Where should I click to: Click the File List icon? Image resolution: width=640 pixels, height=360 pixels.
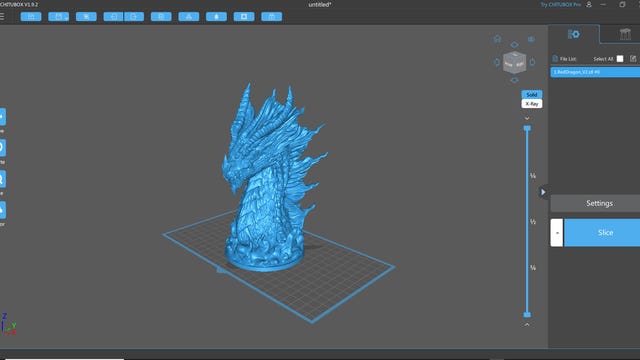click(x=555, y=59)
